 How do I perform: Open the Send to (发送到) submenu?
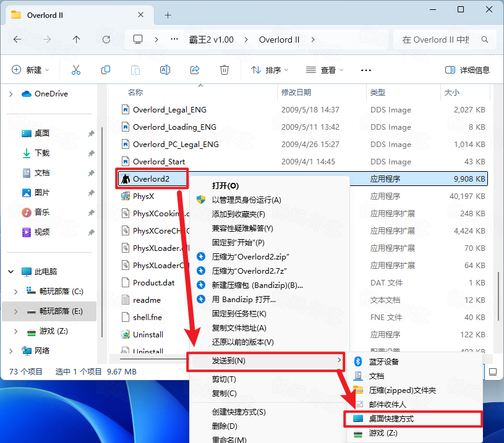266,360
